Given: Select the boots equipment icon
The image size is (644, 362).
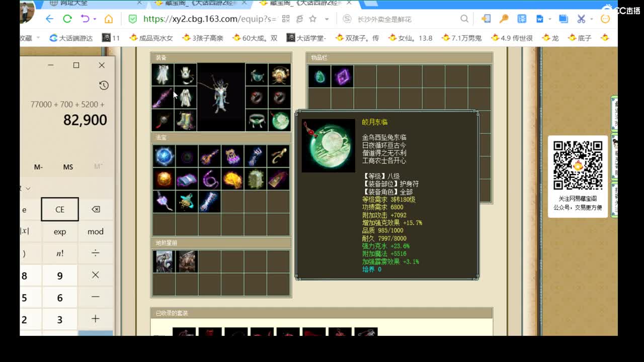Looking at the screenshot, I should tap(186, 120).
